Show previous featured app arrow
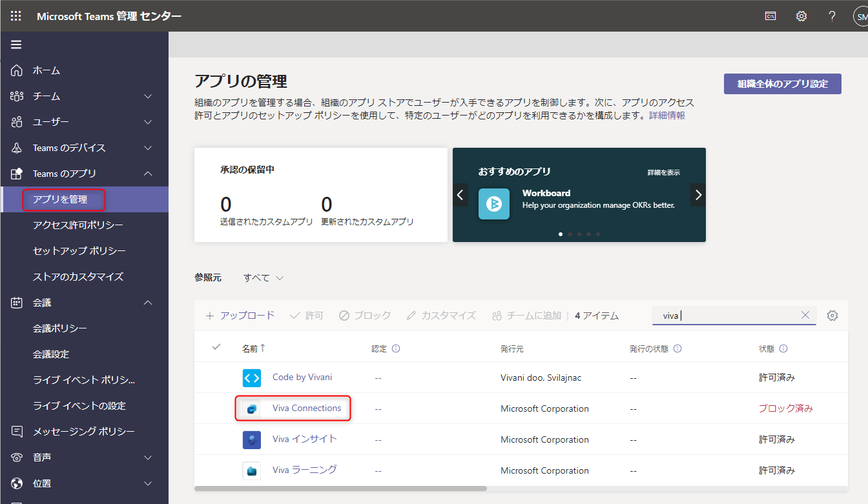The image size is (868, 504). [460, 194]
